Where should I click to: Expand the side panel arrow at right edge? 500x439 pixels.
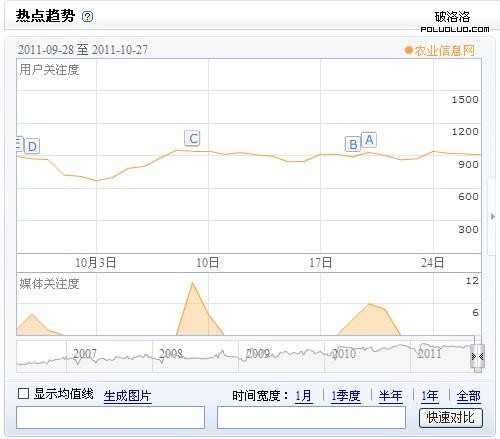click(x=493, y=216)
